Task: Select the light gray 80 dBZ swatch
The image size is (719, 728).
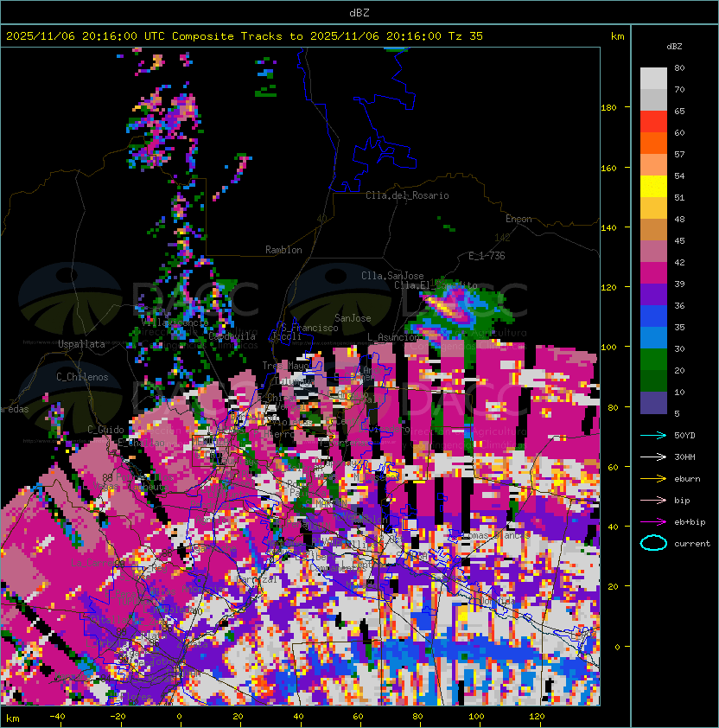Action: pyautogui.click(x=653, y=78)
